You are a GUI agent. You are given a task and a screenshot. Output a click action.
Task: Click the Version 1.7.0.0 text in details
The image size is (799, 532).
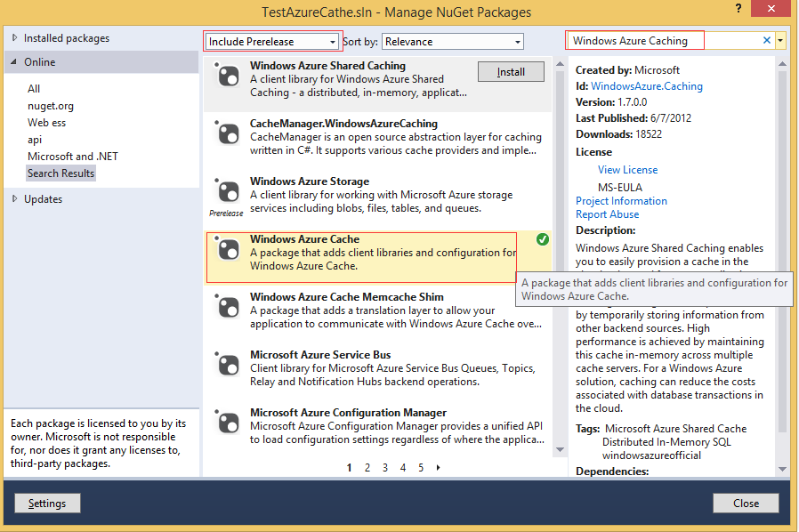611,102
